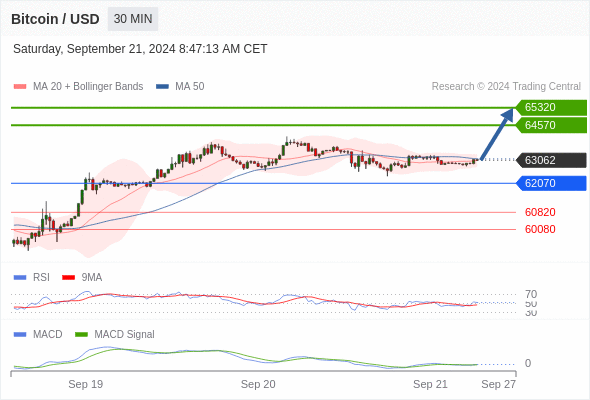Image resolution: width=590 pixels, height=400 pixels.
Task: Click the 60080 support level label
Action: [x=540, y=229]
